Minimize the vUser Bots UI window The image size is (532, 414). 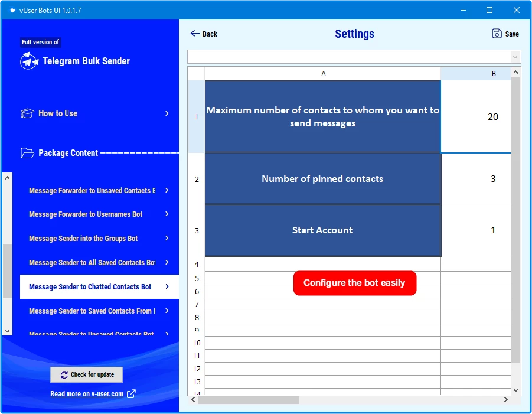pos(463,10)
